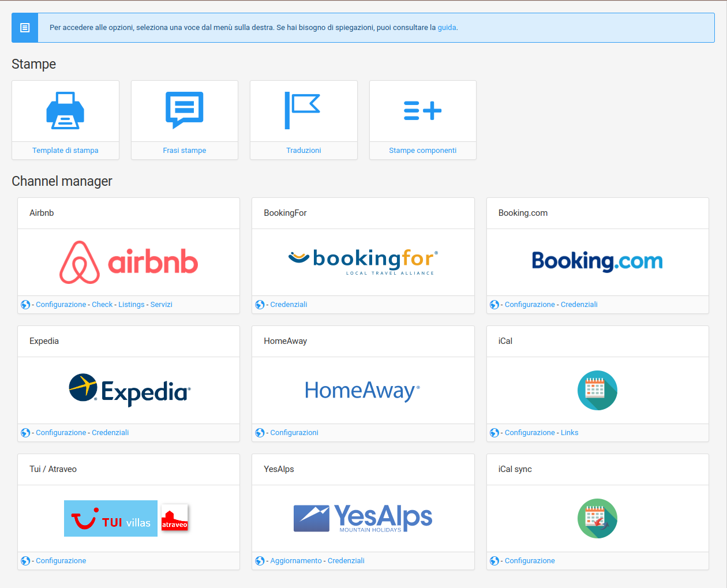This screenshot has width=727, height=588.
Task: Click the BookingFor logo
Action: coord(363,262)
